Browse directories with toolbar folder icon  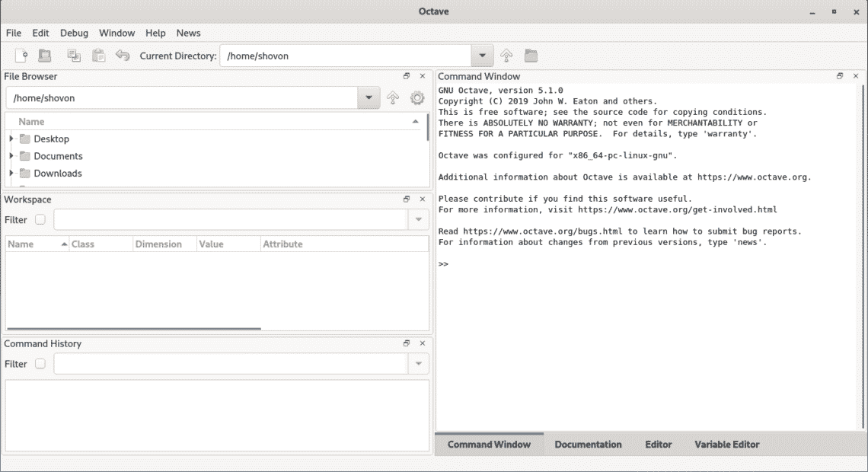531,56
